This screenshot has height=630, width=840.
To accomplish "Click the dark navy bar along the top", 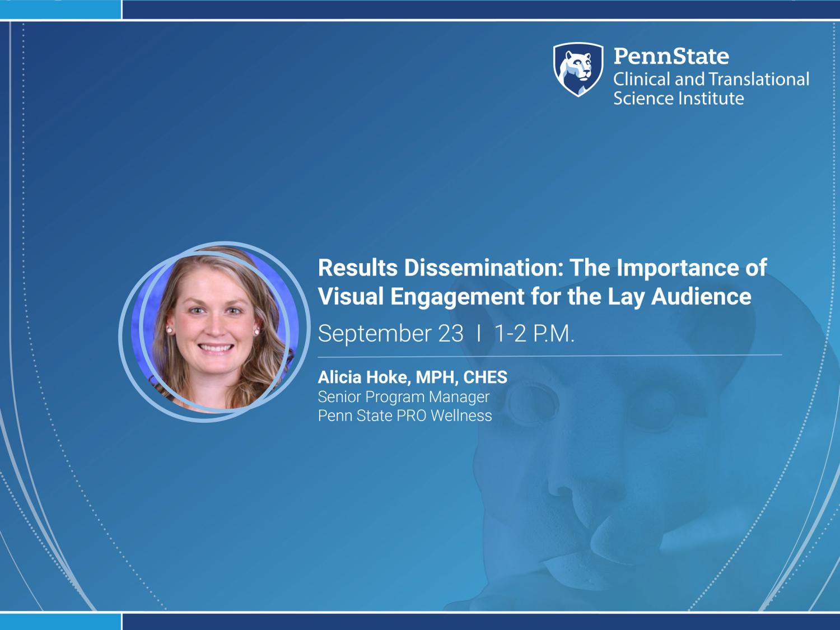I will click(480, 9).
